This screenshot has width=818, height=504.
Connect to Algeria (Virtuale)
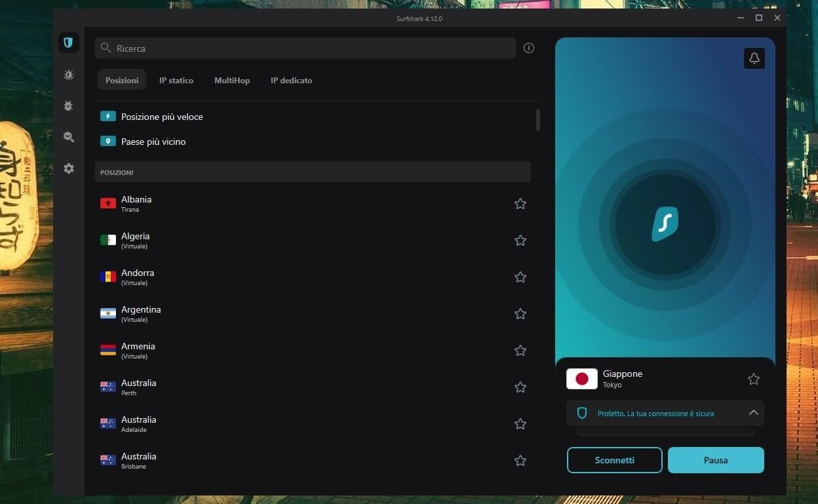coord(313,241)
